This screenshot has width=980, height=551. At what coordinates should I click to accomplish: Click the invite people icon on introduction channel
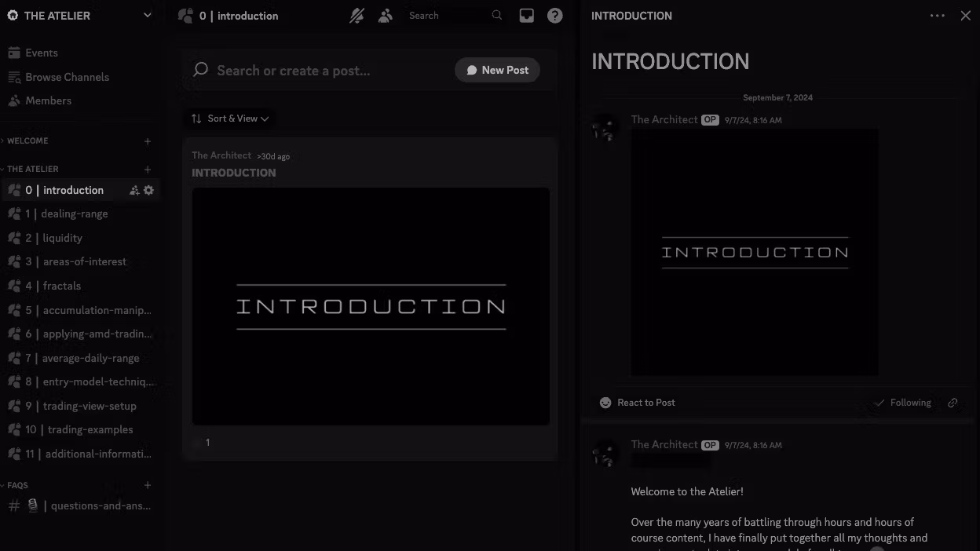[134, 190]
